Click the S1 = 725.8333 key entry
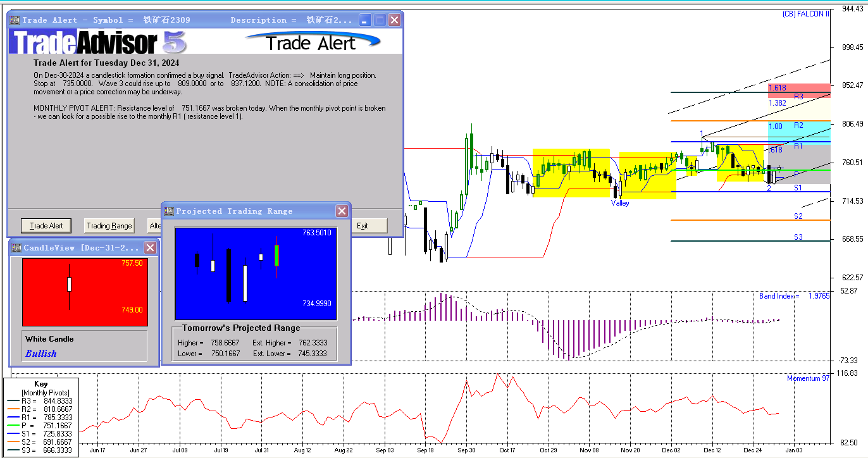The width and height of the screenshot is (868, 458). pyautogui.click(x=40, y=434)
